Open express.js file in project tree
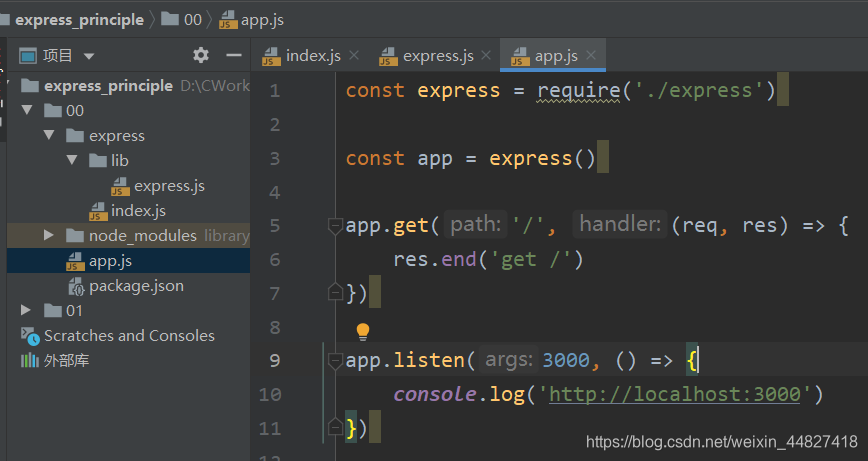868x461 pixels. point(169,185)
